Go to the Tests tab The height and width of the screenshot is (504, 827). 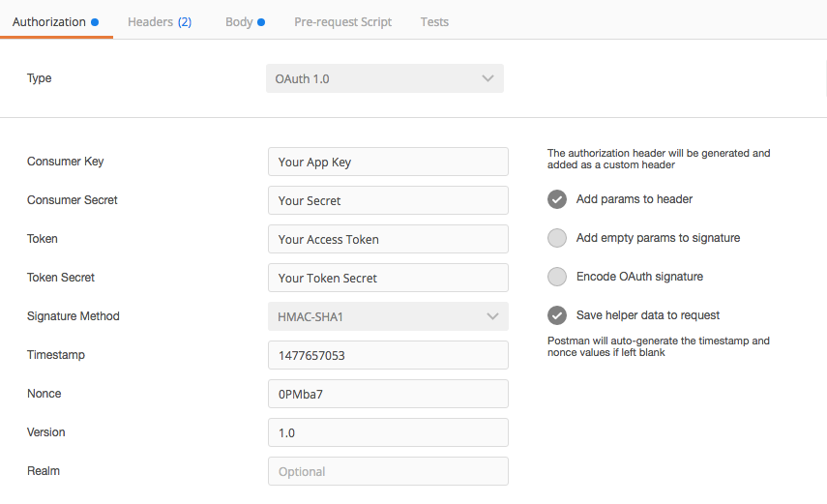pyautogui.click(x=434, y=21)
